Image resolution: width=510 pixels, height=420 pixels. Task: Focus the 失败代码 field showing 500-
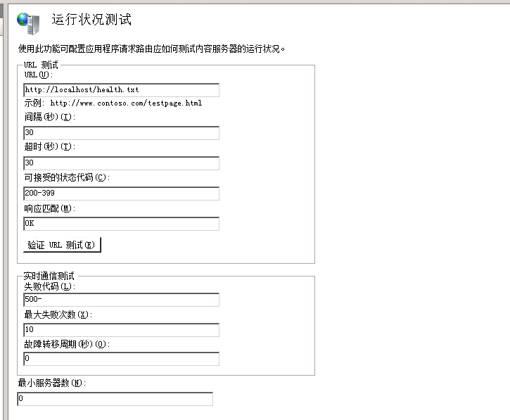(x=121, y=300)
